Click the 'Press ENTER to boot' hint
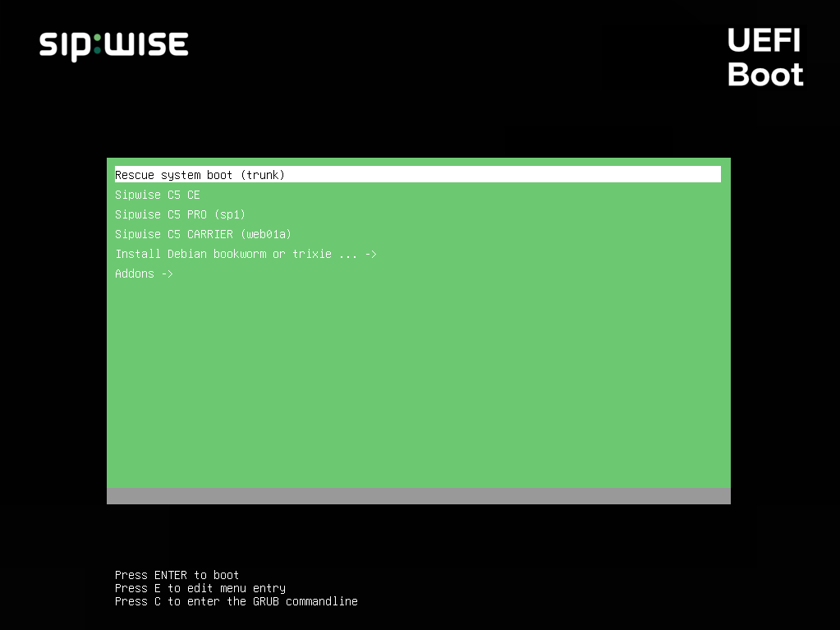Image resolution: width=840 pixels, height=630 pixels. click(177, 575)
